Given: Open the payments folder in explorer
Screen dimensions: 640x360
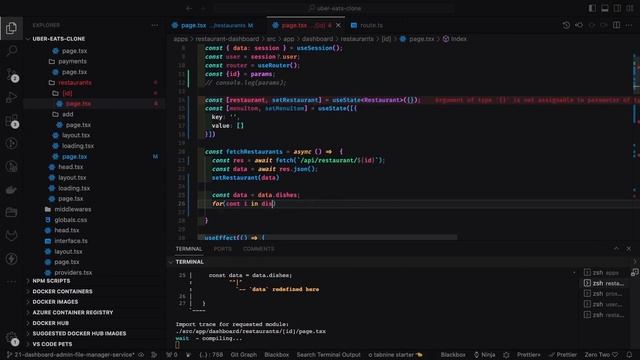Looking at the screenshot, I should 72,61.
